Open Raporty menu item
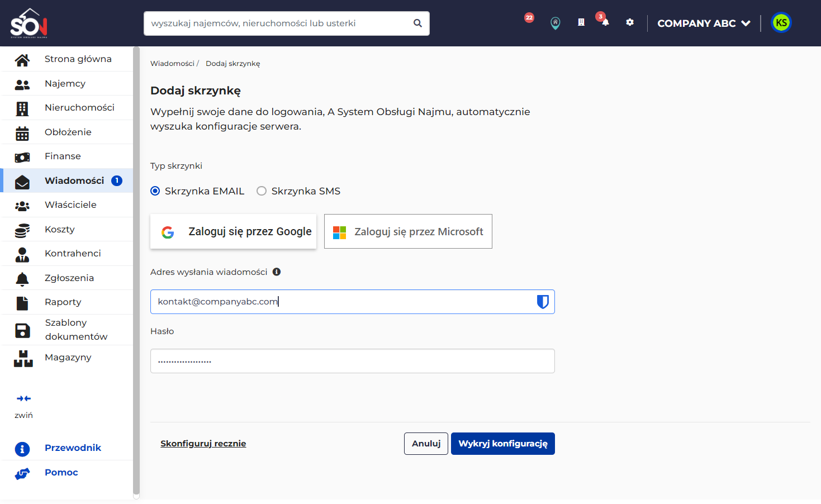This screenshot has width=821, height=504. click(67, 302)
